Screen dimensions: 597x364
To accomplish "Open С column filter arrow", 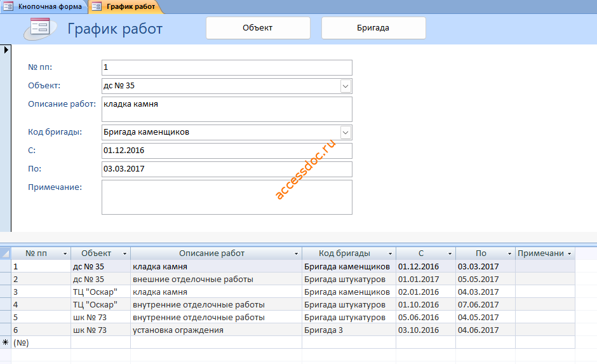I will click(x=450, y=253).
